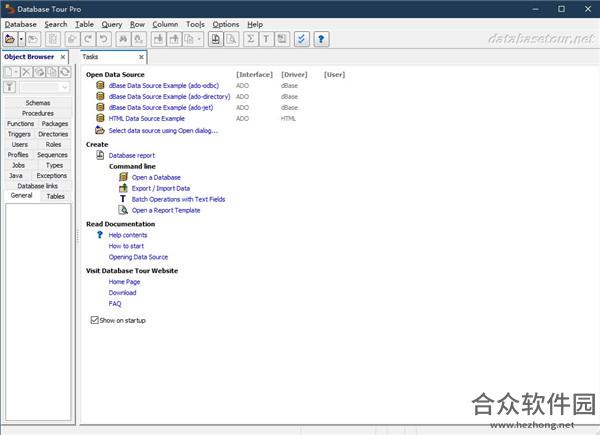Viewport: 600px width, 435px height.
Task: Click the Open a Report Template link
Action: [166, 210]
